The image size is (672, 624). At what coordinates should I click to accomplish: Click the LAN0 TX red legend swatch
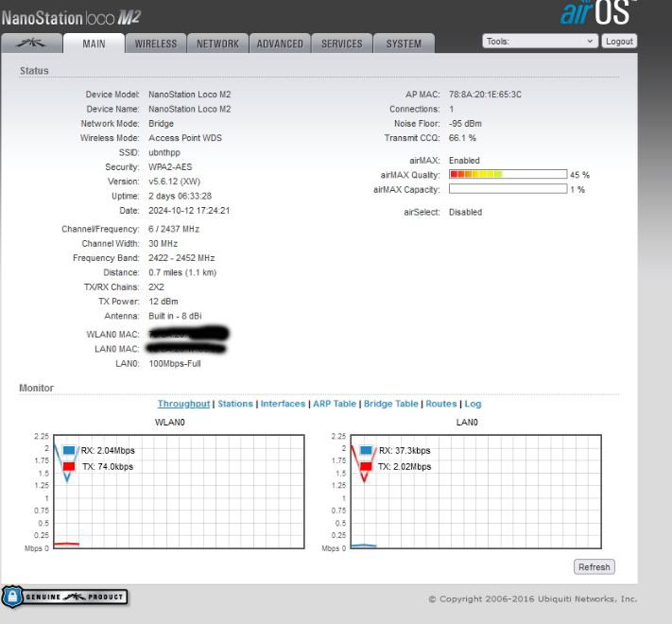pyautogui.click(x=367, y=466)
